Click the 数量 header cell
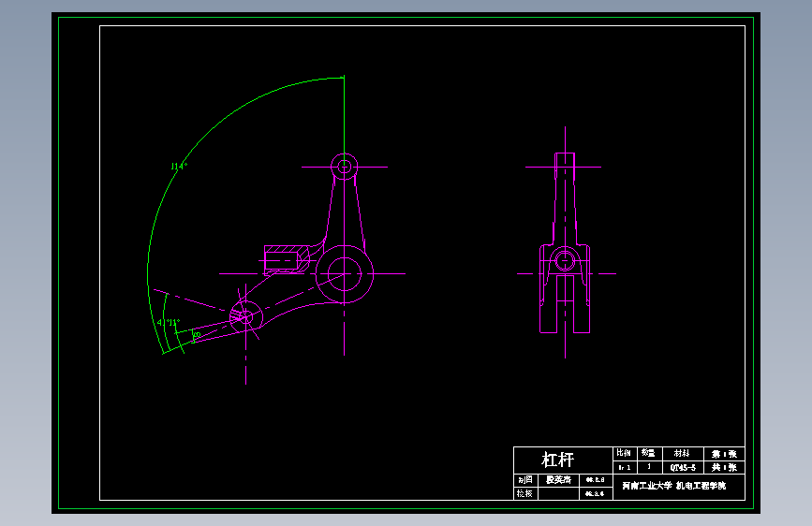The width and height of the screenshot is (812, 526). tap(648, 454)
